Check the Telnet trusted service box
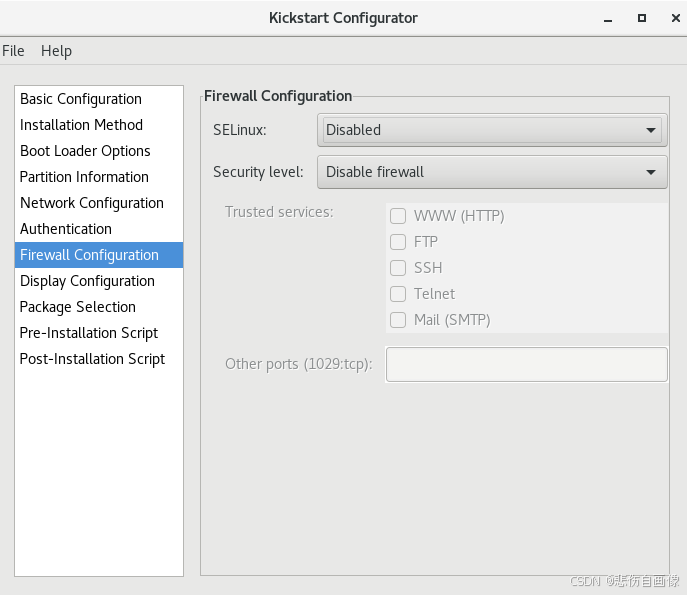This screenshot has height=595, width=687. [398, 294]
